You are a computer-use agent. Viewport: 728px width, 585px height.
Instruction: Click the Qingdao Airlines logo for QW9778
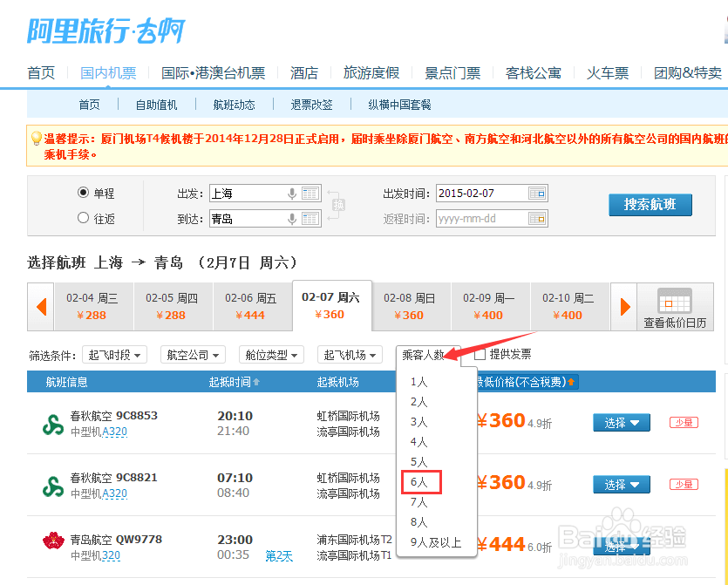(x=51, y=542)
